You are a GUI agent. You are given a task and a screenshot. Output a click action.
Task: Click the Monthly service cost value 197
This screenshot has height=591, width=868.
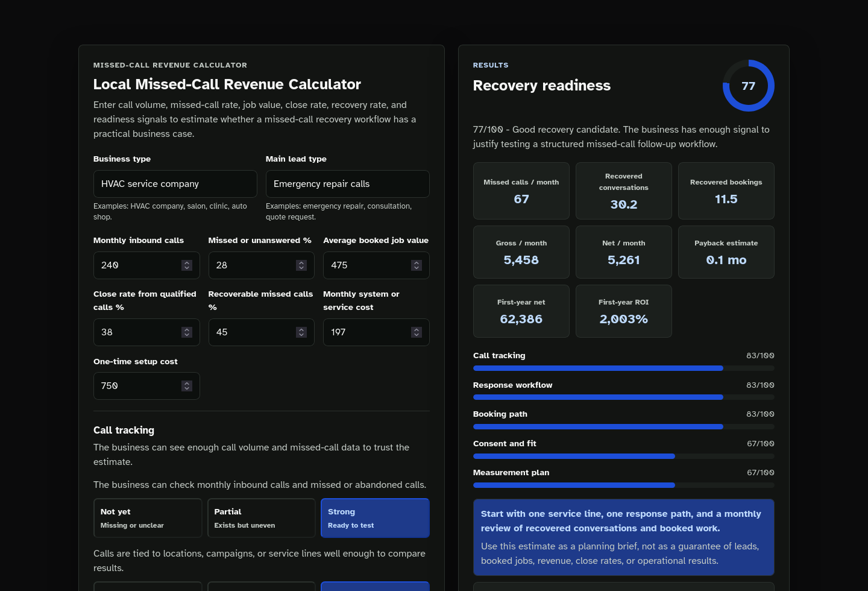point(338,332)
